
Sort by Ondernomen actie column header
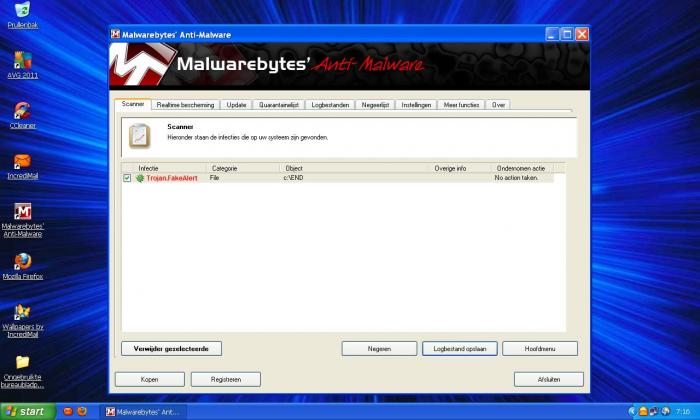[x=522, y=168]
